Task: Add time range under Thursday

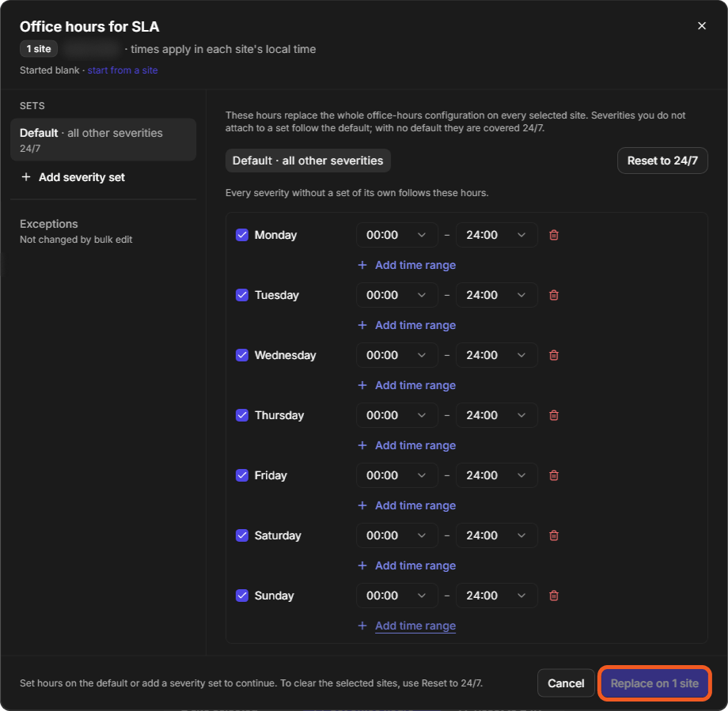Action: point(407,445)
